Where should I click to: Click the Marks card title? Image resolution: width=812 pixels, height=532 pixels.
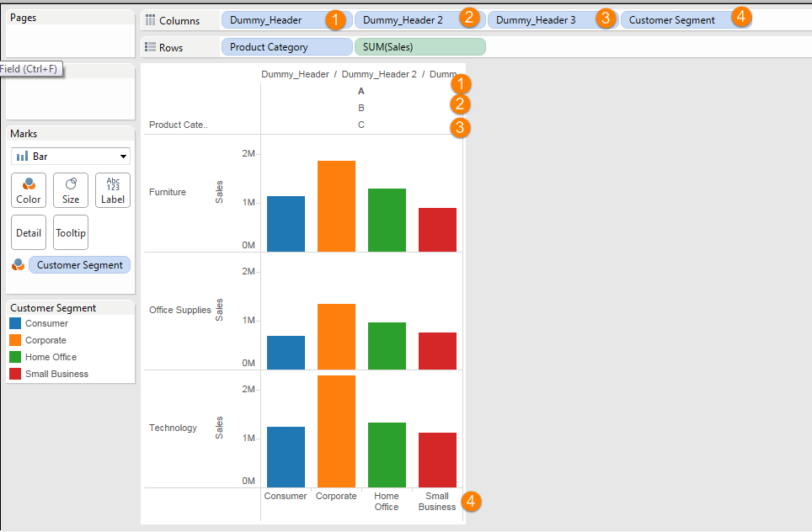click(x=24, y=134)
